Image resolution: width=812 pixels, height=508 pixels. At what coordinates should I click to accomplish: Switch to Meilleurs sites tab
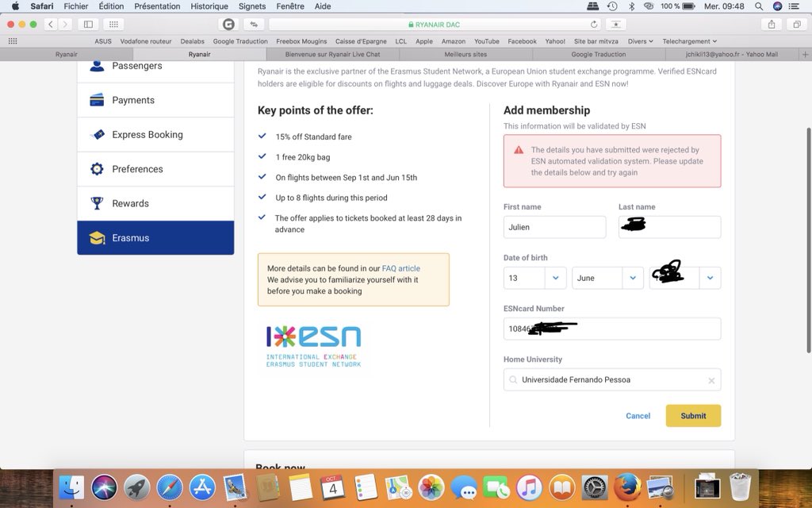click(465, 55)
